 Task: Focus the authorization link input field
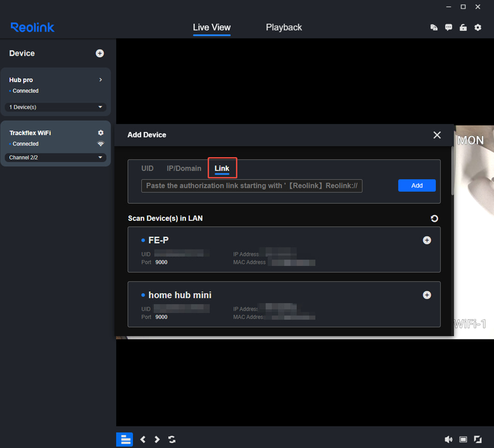(x=252, y=186)
